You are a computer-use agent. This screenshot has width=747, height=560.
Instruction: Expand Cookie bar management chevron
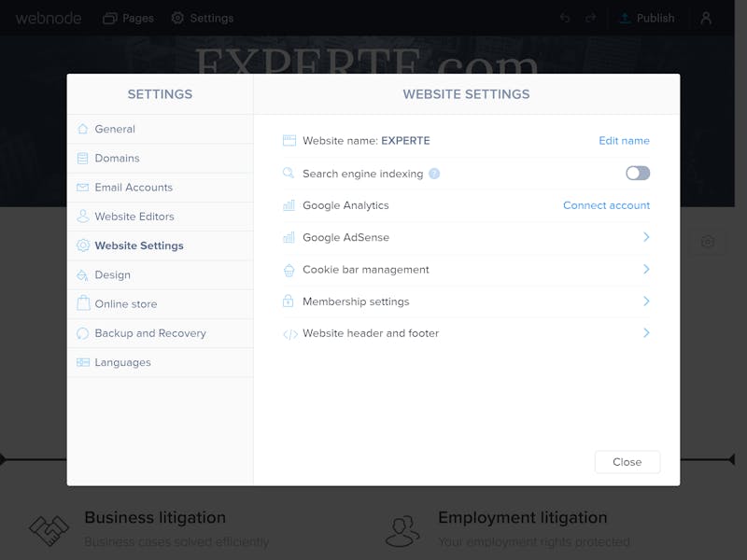click(646, 269)
